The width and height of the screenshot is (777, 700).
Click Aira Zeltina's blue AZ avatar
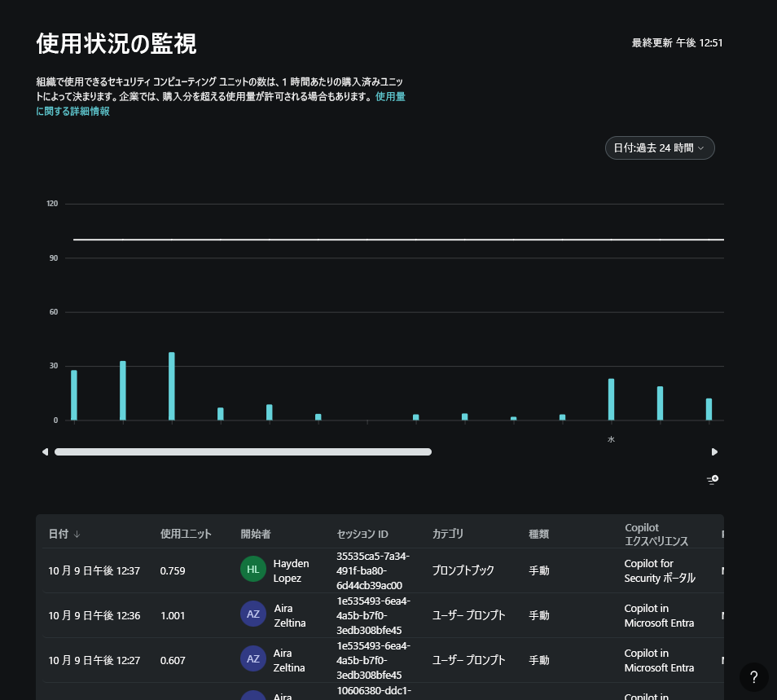pyautogui.click(x=253, y=614)
